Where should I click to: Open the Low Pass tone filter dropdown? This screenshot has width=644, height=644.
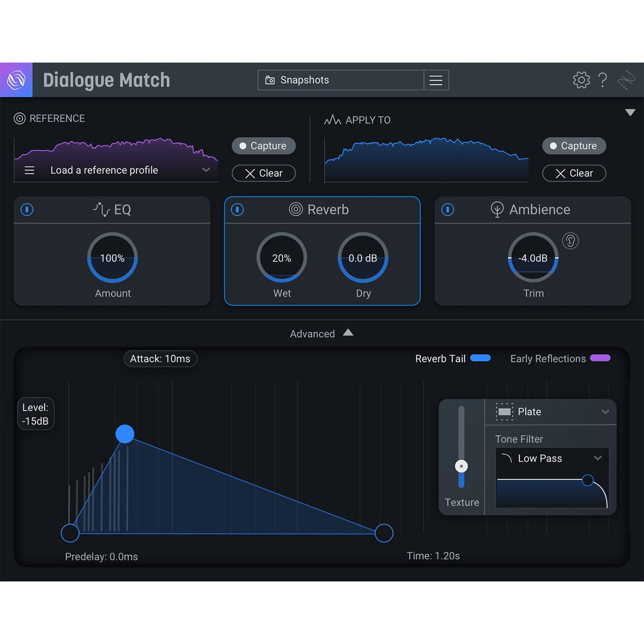coord(598,458)
